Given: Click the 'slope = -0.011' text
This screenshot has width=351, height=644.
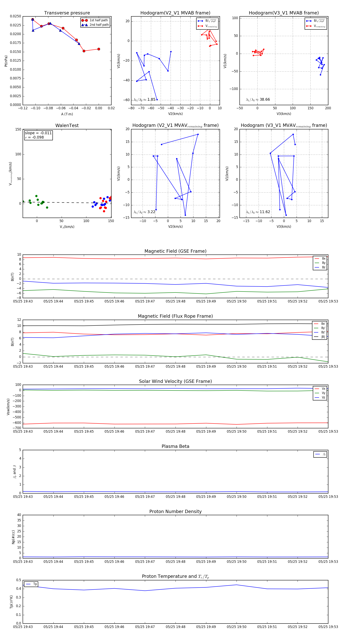Looking at the screenshot, I should pyautogui.click(x=38, y=133).
